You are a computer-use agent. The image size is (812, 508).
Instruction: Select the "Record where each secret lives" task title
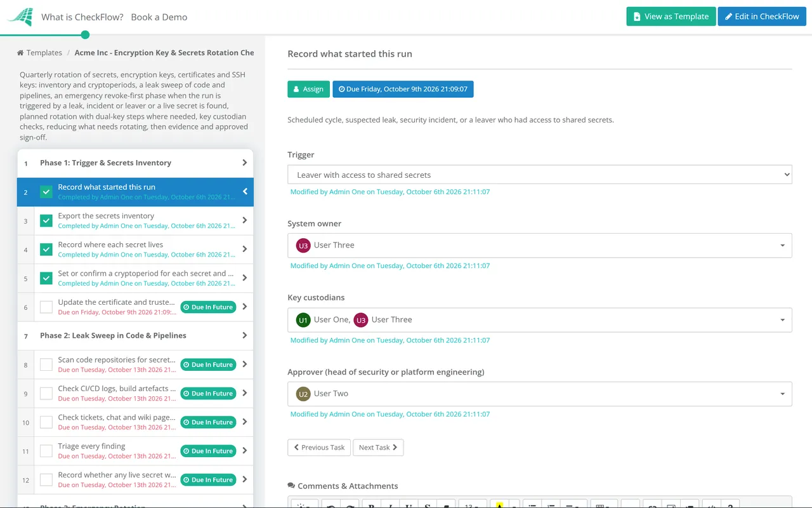(110, 244)
